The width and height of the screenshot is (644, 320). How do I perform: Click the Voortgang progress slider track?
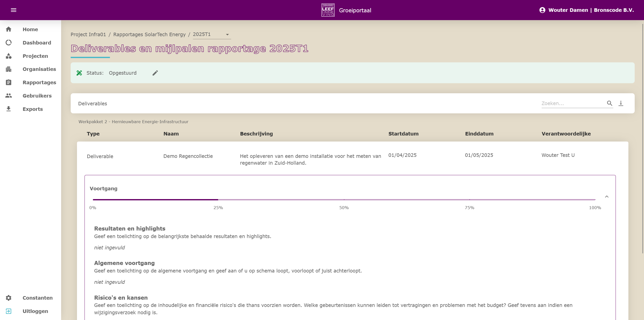tap(344, 200)
